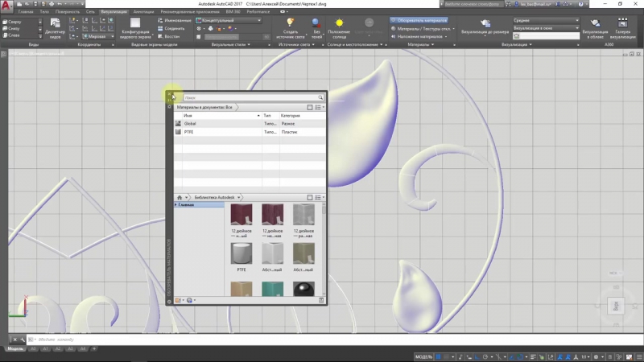644x362 pixels.
Task: Click the Создать источник света lightbulb
Action: point(291,28)
